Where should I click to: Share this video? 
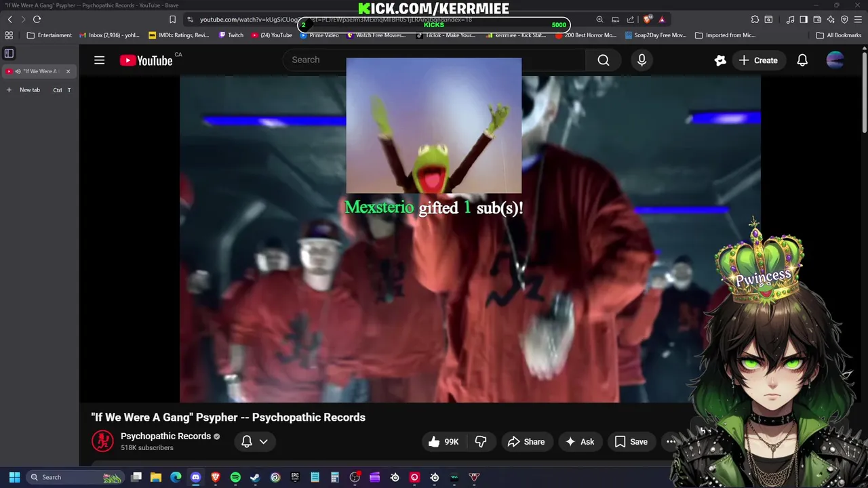(x=526, y=442)
